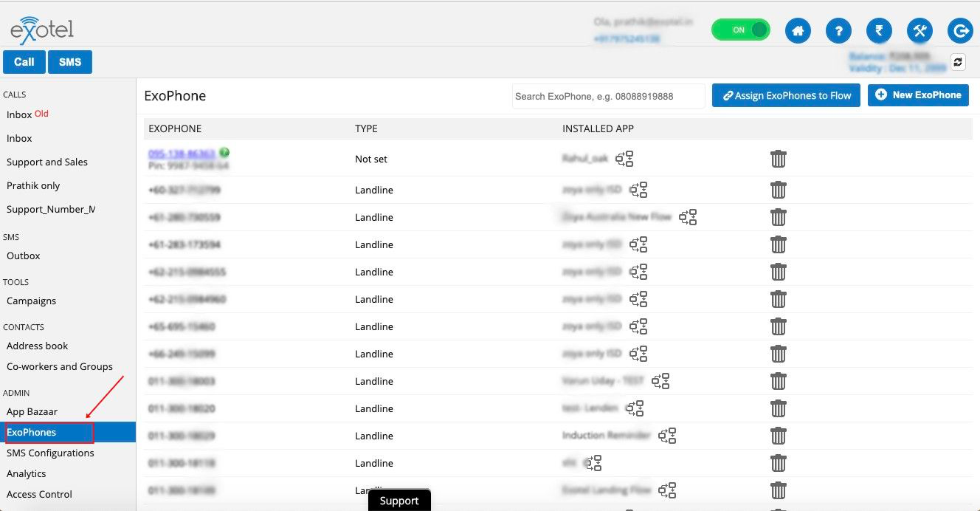This screenshot has width=980, height=511.
Task: Open App Bazaar in the Admin section
Action: coord(32,412)
